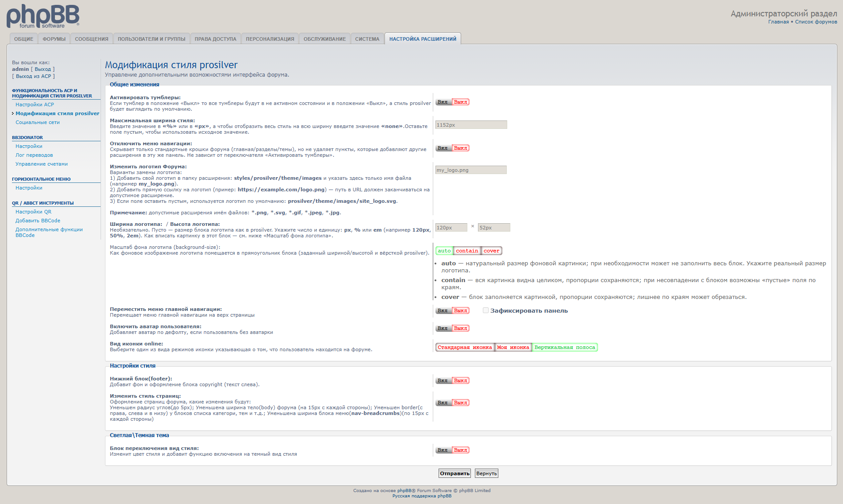
Task: Choose 'Моя иконка' online icon option
Action: point(513,348)
